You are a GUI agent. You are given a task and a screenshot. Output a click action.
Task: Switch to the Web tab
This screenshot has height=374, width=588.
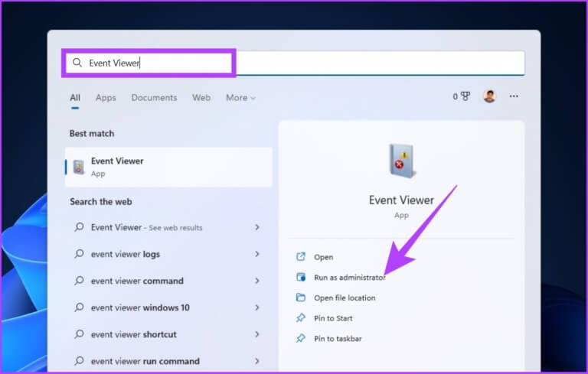(201, 98)
